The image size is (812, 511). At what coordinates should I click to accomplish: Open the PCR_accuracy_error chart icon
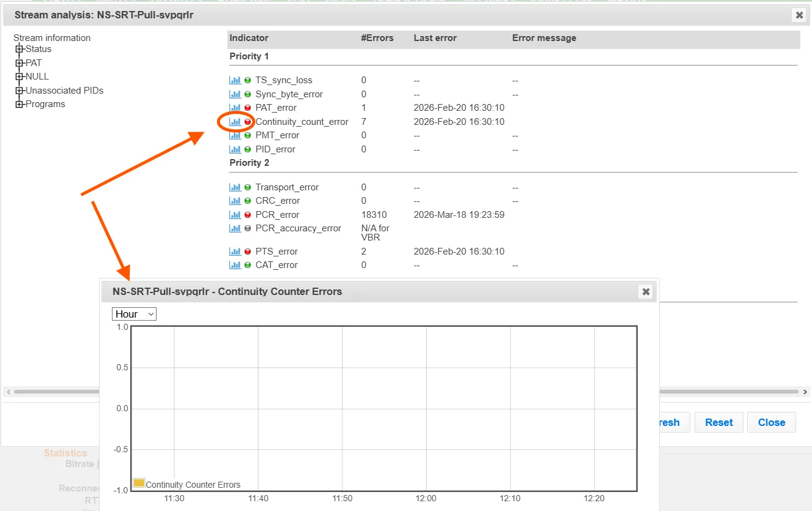pyautogui.click(x=235, y=228)
